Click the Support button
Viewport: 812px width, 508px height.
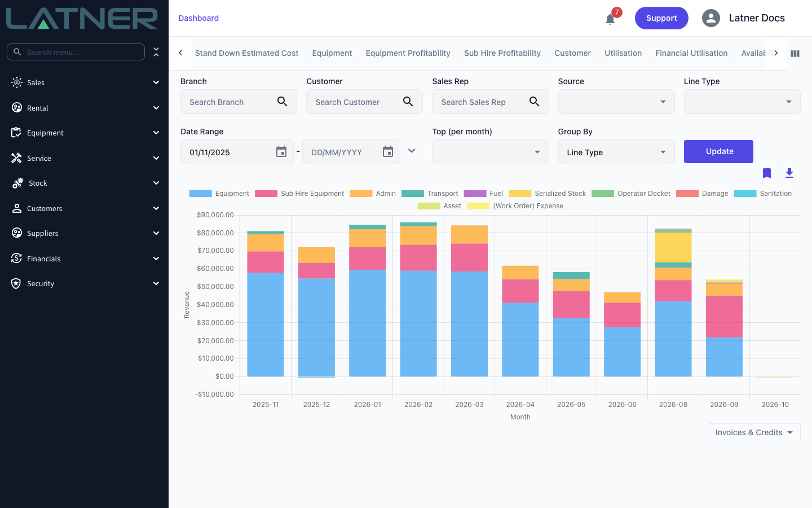(x=661, y=18)
